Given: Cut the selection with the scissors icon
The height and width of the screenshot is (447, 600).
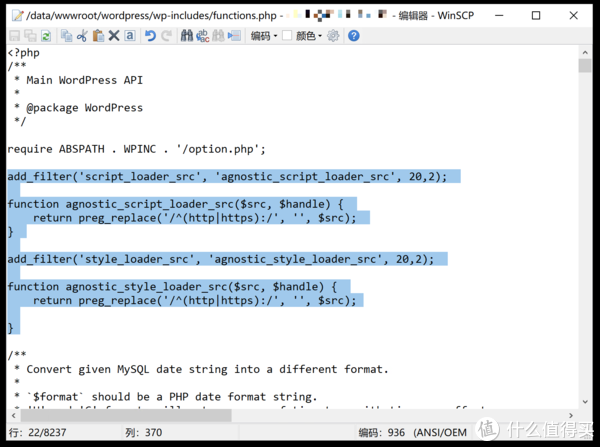Looking at the screenshot, I should (x=82, y=36).
